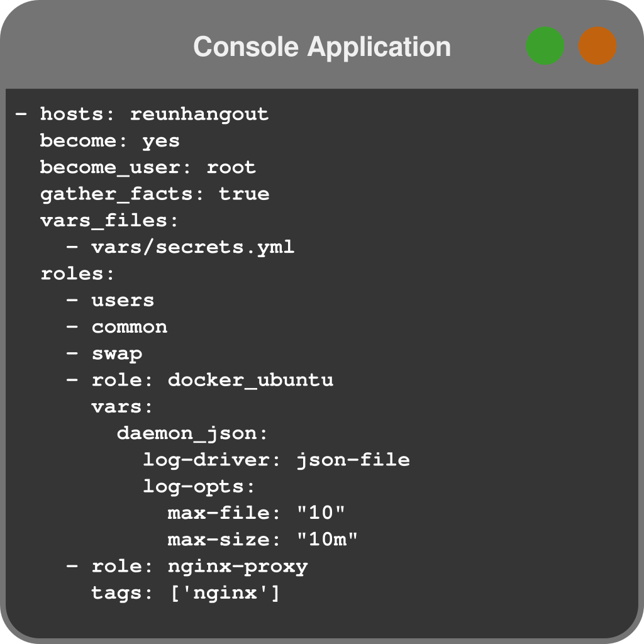Click the 'vars_files:' key
This screenshot has height=644, width=644.
point(109,221)
